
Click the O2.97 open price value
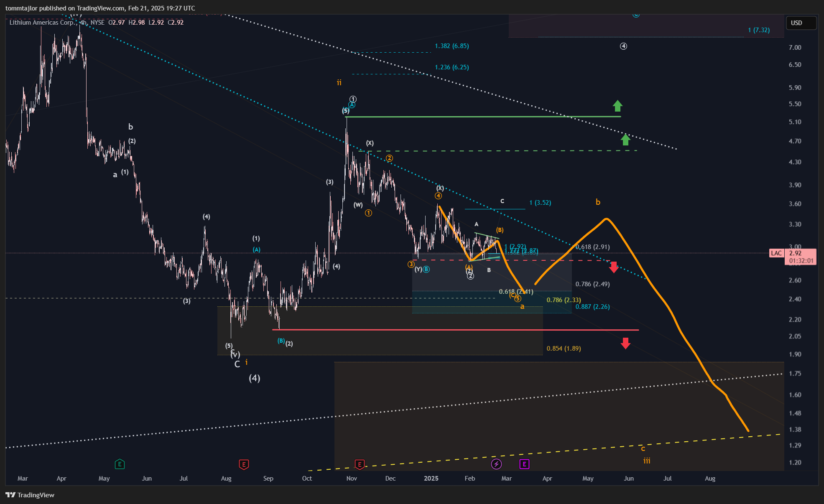(117, 23)
